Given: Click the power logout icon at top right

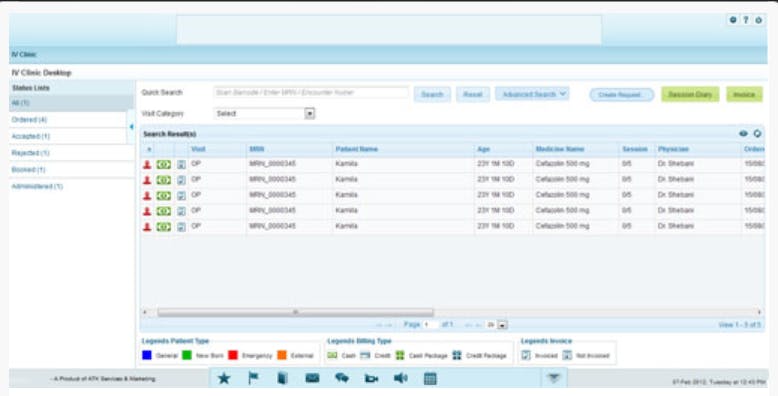Looking at the screenshot, I should click(x=759, y=20).
